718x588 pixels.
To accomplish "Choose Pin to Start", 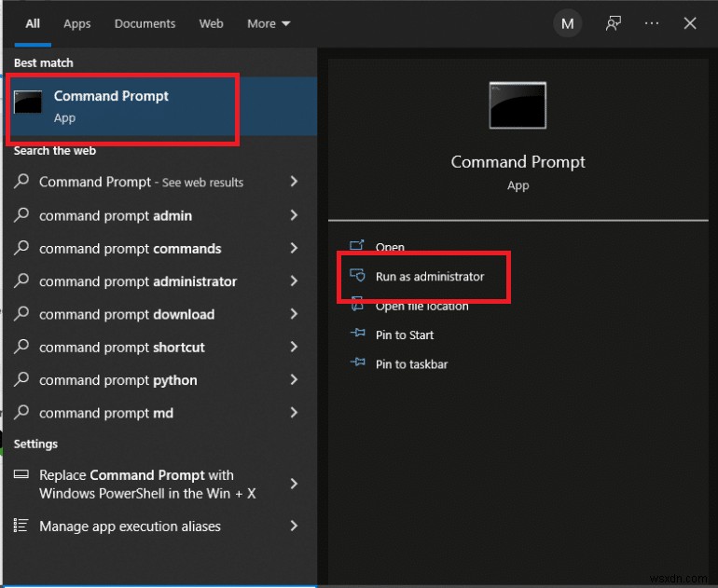I will 405,335.
